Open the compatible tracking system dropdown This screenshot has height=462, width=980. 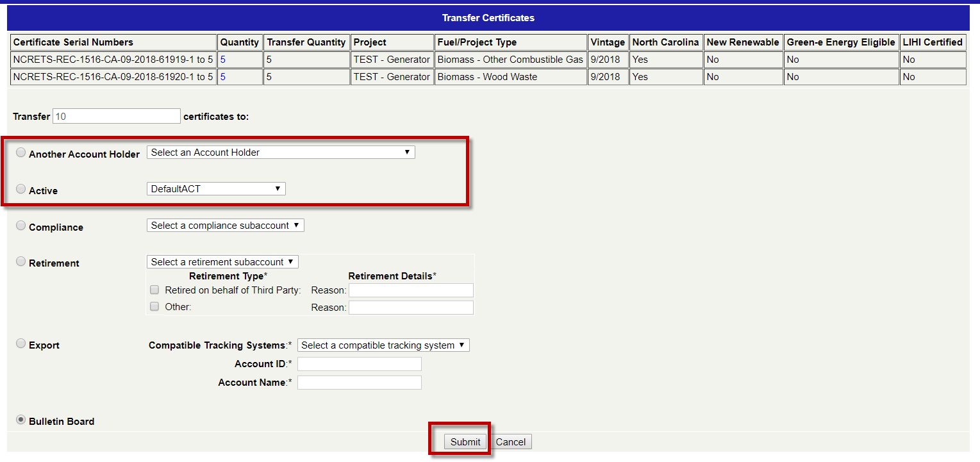pyautogui.click(x=383, y=345)
